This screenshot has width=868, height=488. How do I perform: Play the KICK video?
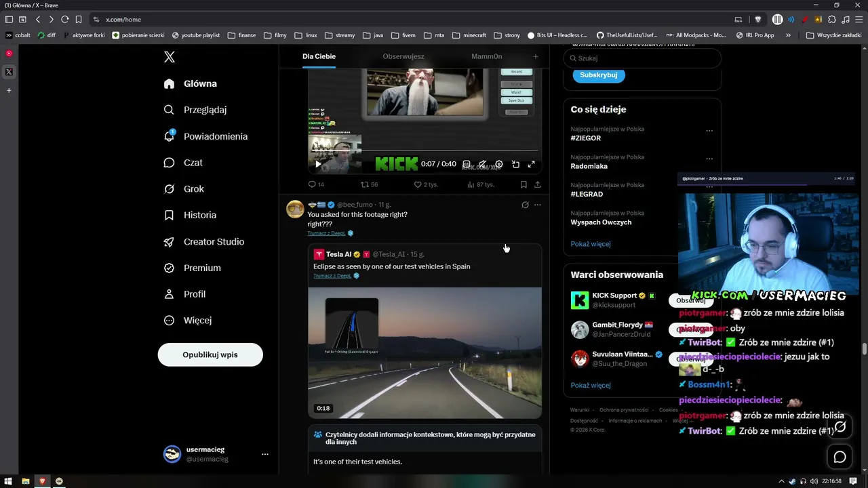click(x=318, y=164)
